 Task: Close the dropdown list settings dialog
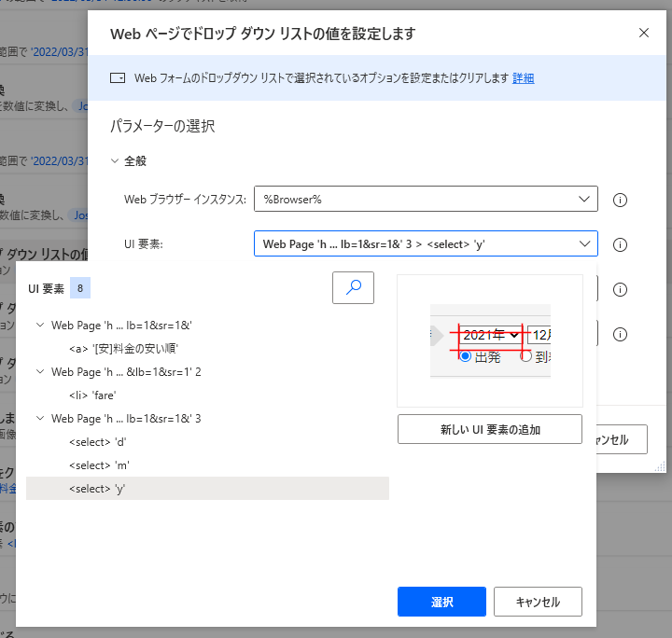(643, 33)
